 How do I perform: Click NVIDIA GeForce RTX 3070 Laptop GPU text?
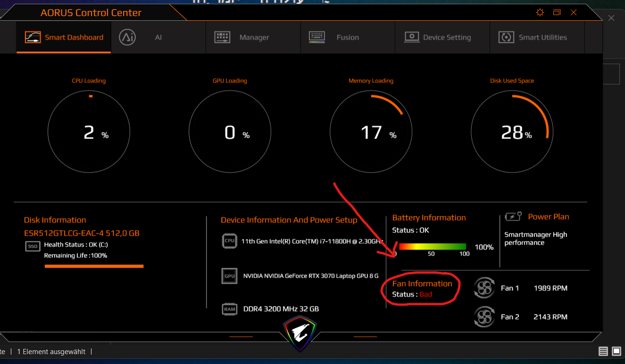pos(311,276)
